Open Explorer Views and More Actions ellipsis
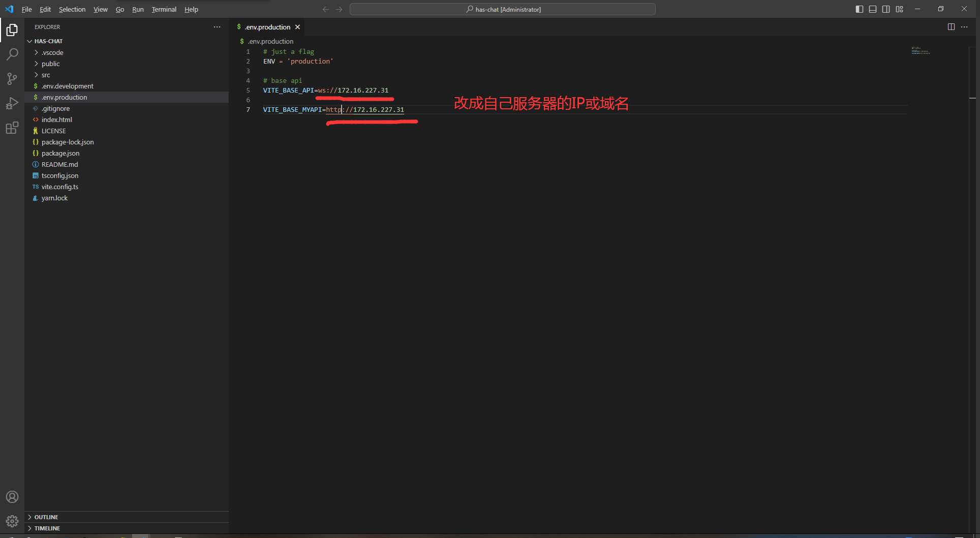 click(217, 27)
